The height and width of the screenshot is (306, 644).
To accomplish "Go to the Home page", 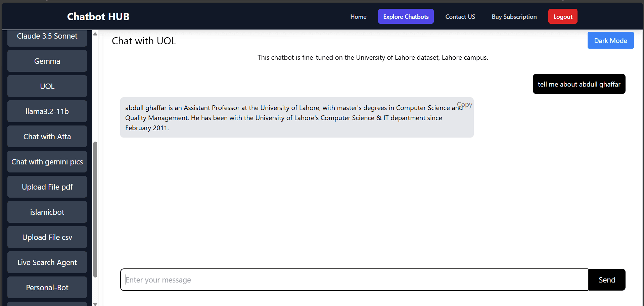I will pos(358,16).
